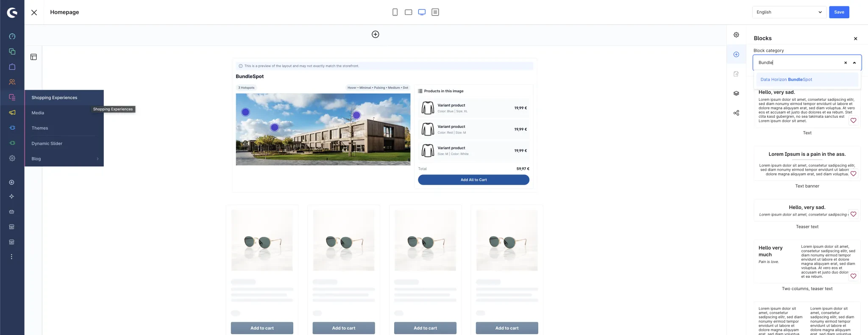Viewport: 868px width, 335px height.
Task: Switch to form view mode
Action: tap(435, 12)
